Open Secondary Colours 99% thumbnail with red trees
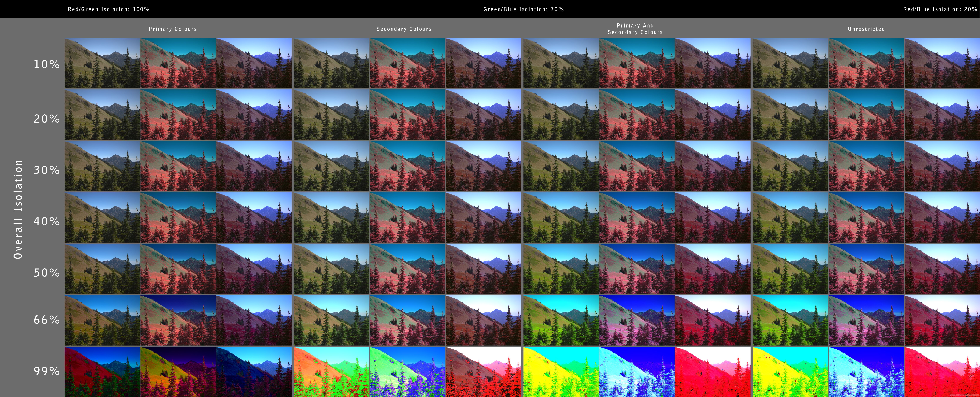Image resolution: width=980 pixels, height=397 pixels. (x=484, y=372)
